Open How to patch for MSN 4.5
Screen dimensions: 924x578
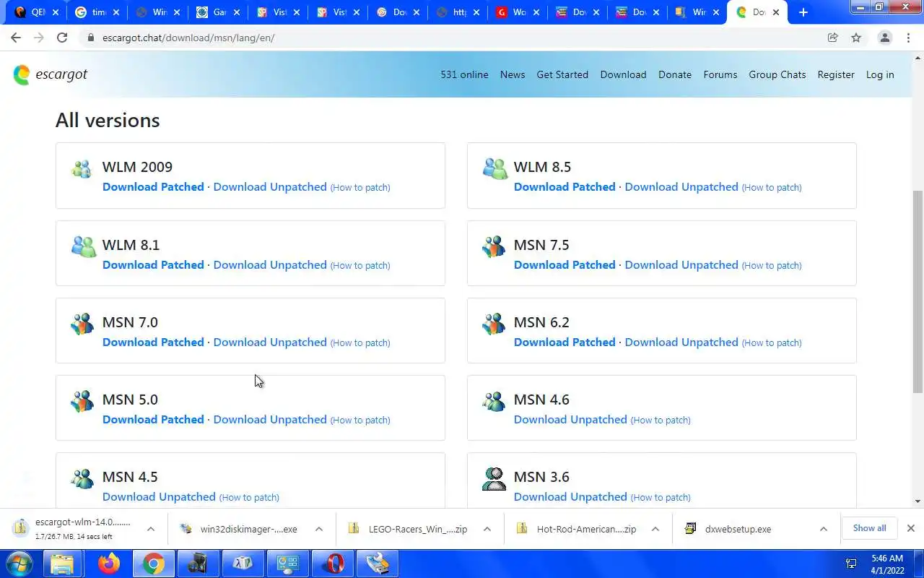249,497
